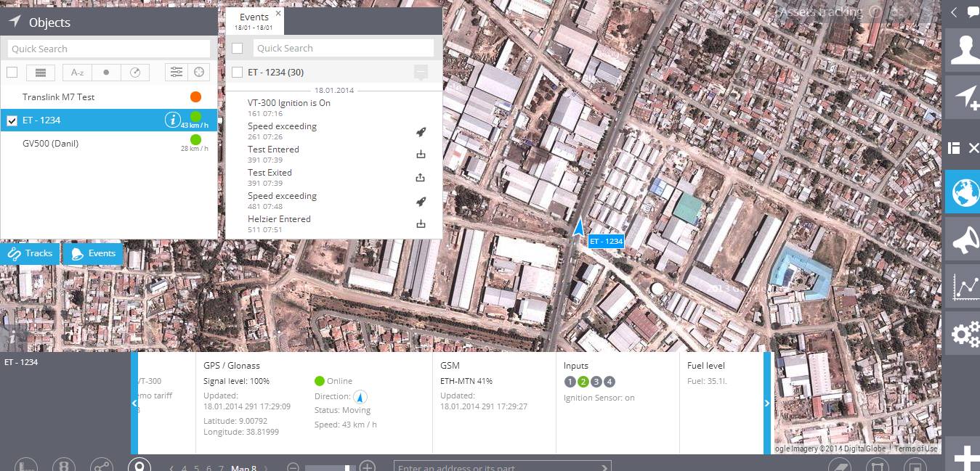980x471 pixels.
Task: Open the megaphone notifications icon
Action: 963,239
